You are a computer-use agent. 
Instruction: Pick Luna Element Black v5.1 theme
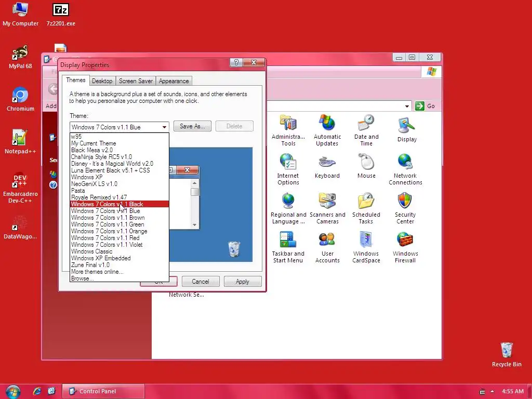tap(119, 170)
